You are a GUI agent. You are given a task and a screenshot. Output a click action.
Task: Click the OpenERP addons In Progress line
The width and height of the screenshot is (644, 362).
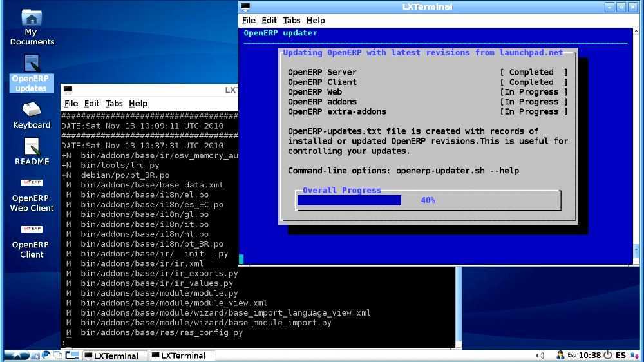pos(427,102)
